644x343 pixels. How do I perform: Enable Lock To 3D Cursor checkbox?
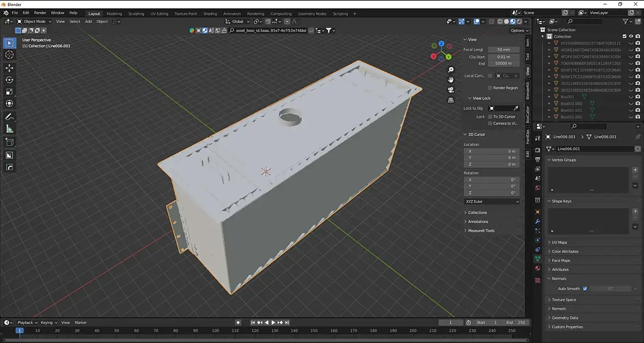(490, 117)
